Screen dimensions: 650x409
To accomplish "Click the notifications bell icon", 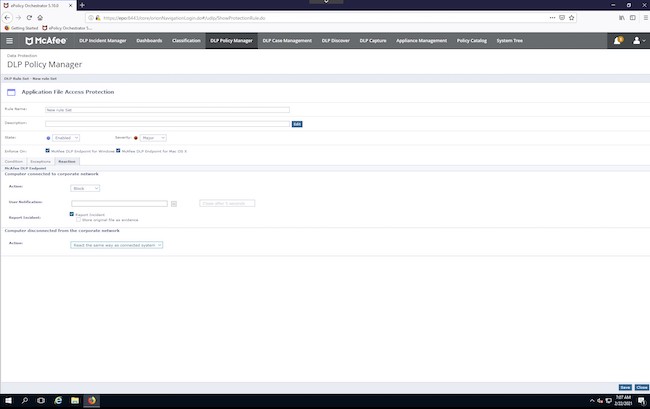I will [x=618, y=41].
